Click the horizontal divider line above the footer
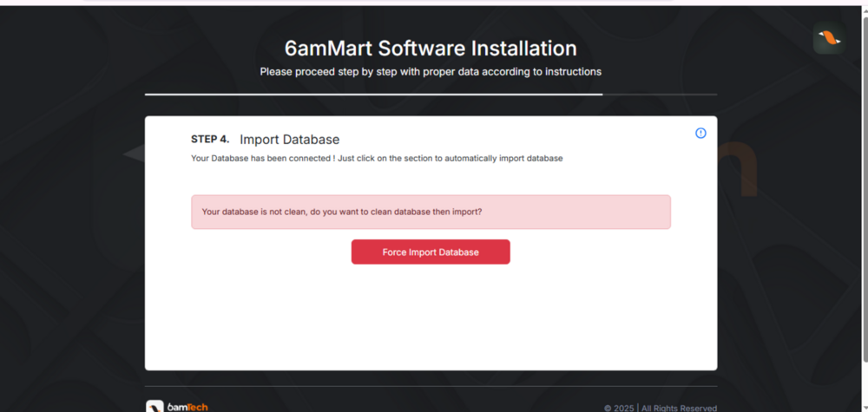868x412 pixels. coord(431,386)
